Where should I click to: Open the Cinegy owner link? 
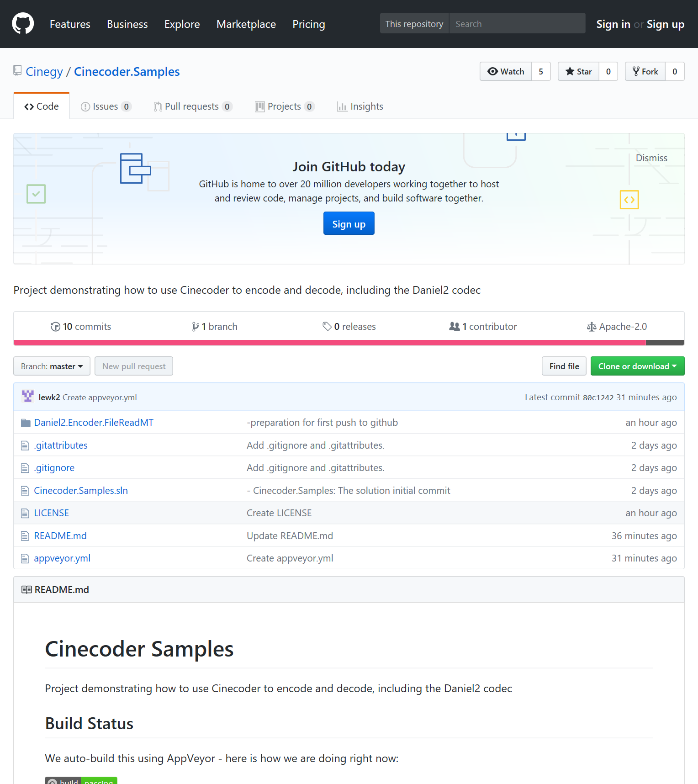pos(44,72)
